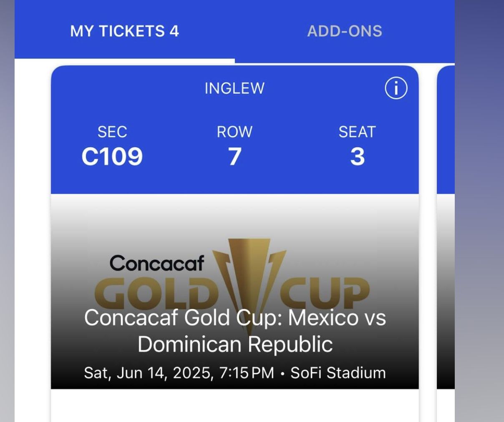Open the Mexico vs Dominican Republic event title
504x422 pixels.
pos(235,331)
